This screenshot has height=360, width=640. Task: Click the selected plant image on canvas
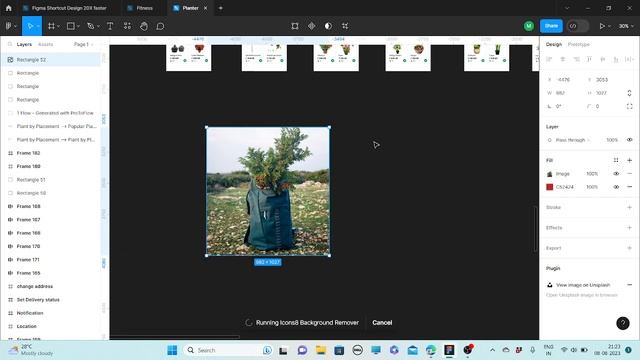[x=268, y=191]
